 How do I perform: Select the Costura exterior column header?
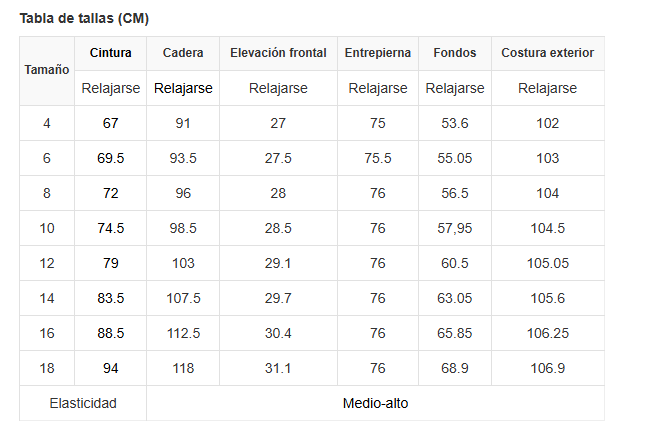(547, 53)
